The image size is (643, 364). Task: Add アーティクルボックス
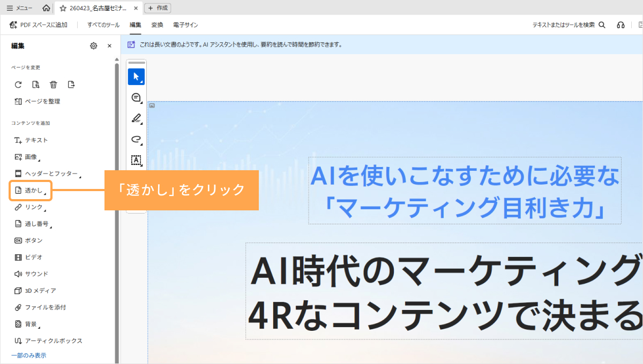[48, 340]
